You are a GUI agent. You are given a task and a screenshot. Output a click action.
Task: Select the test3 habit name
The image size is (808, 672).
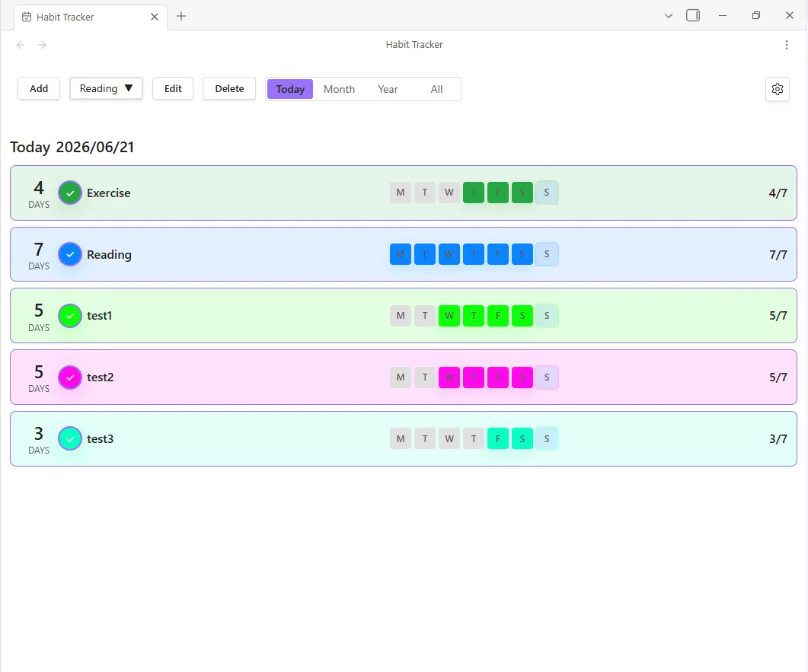pos(100,438)
